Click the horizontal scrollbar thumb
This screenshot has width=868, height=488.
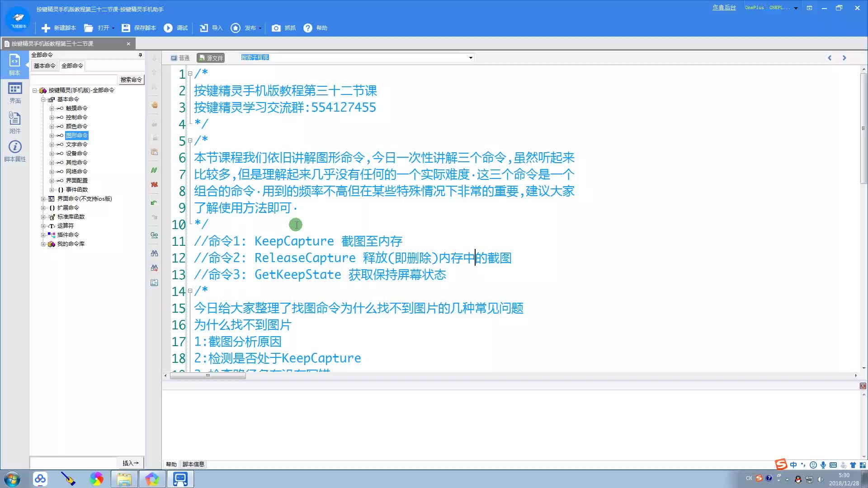click(208, 375)
